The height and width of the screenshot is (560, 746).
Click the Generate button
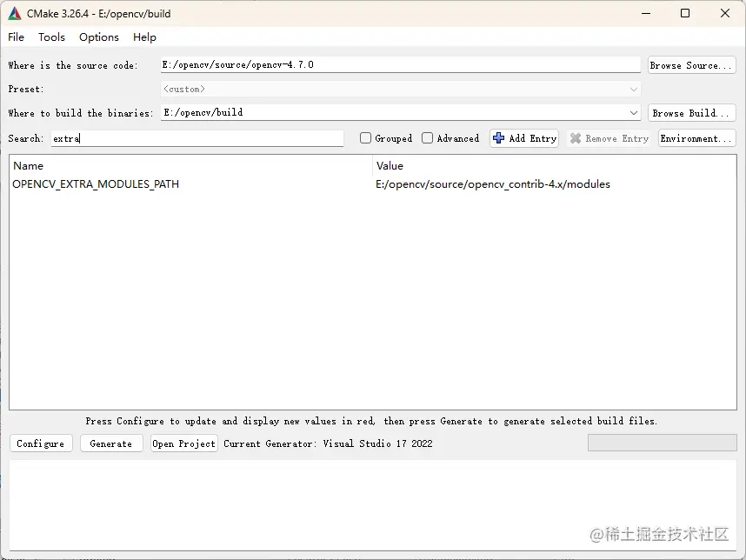(111, 443)
